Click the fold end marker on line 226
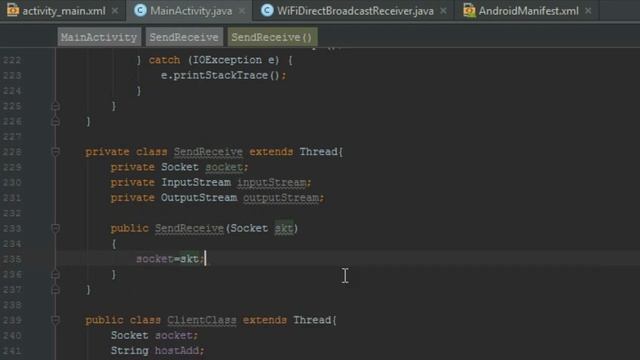Viewport: 640px width, 360px height. pyautogui.click(x=56, y=121)
